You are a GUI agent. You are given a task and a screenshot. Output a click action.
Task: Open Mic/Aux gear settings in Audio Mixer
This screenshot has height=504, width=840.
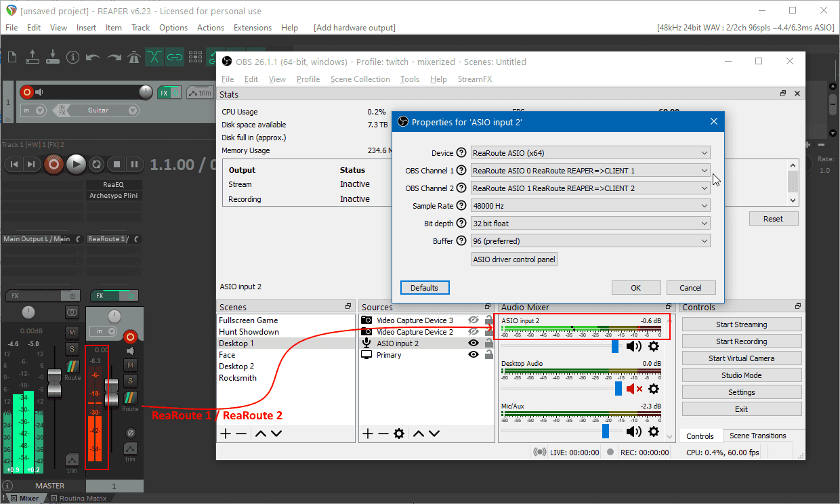point(654,432)
